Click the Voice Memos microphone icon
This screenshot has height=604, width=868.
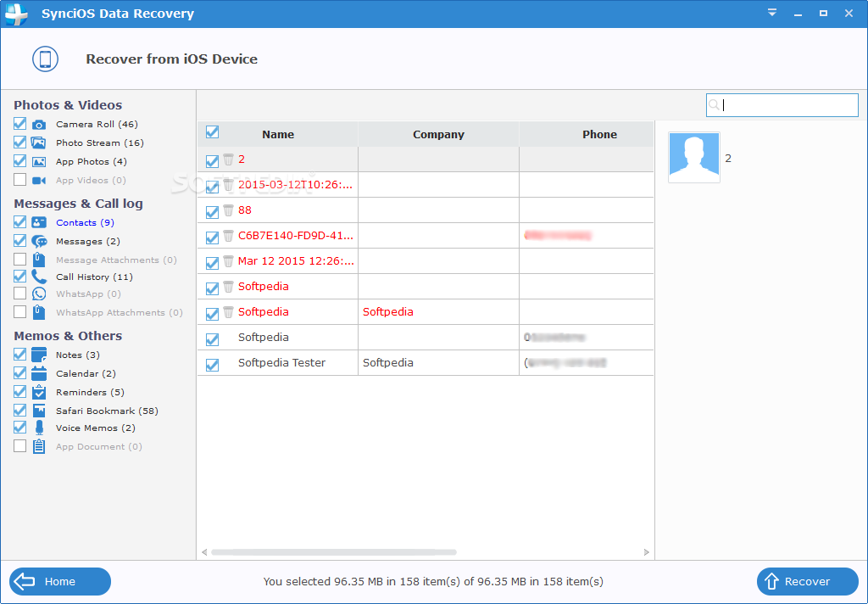click(39, 428)
